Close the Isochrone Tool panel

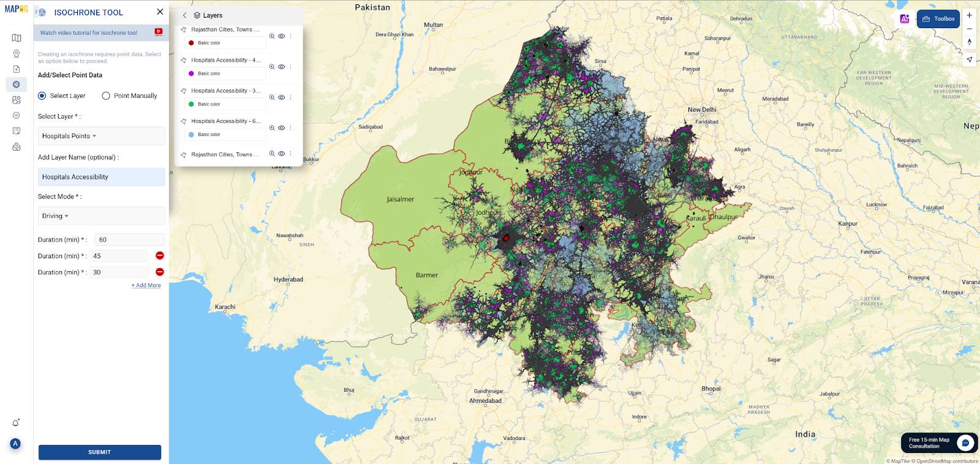coord(160,12)
